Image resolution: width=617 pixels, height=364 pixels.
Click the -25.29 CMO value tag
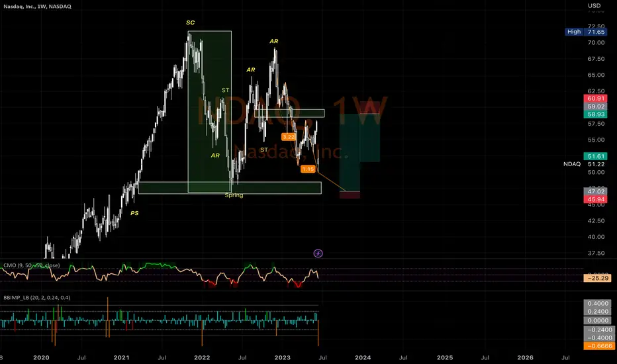point(598,278)
